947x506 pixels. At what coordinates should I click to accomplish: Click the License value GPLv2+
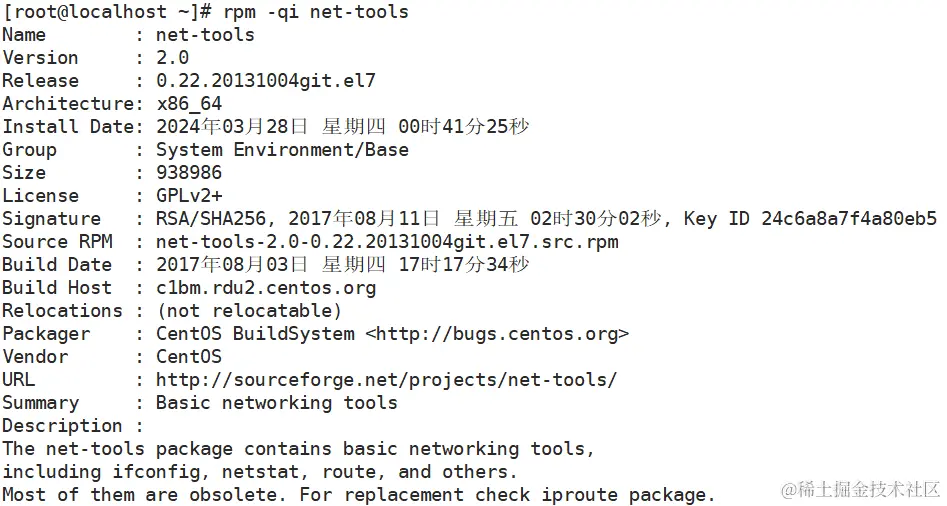point(189,196)
